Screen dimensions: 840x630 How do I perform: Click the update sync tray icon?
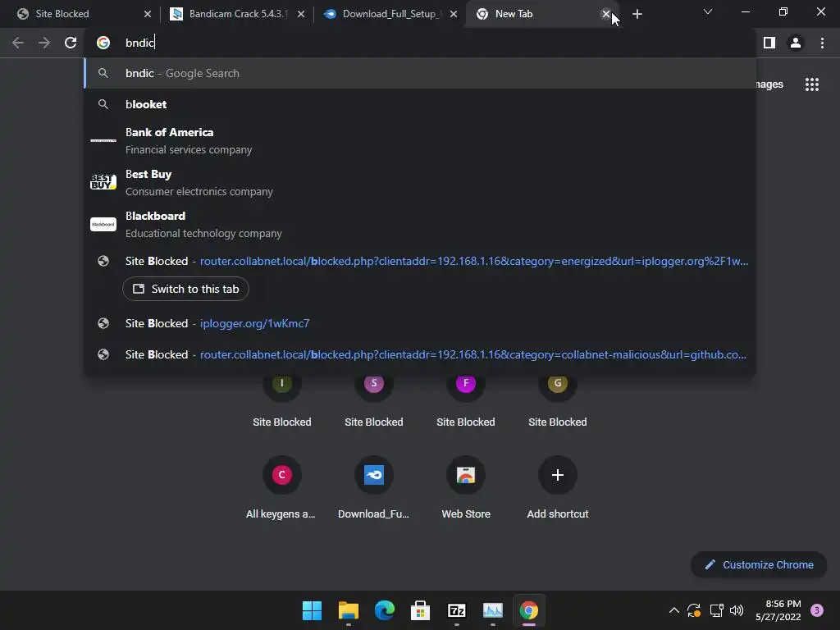(694, 610)
